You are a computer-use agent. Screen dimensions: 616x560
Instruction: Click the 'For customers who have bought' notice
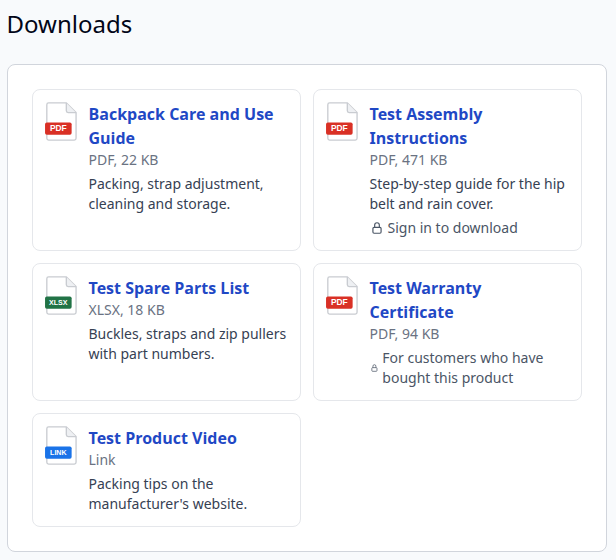(x=463, y=368)
